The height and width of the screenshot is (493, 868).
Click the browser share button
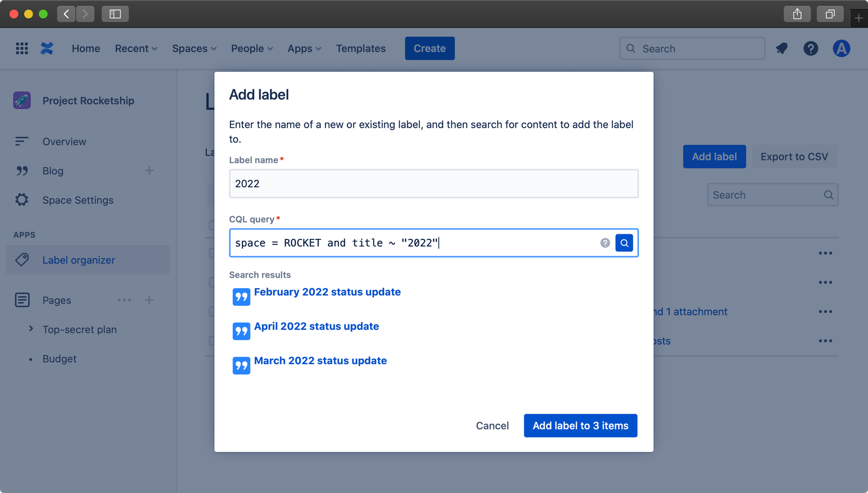(797, 14)
